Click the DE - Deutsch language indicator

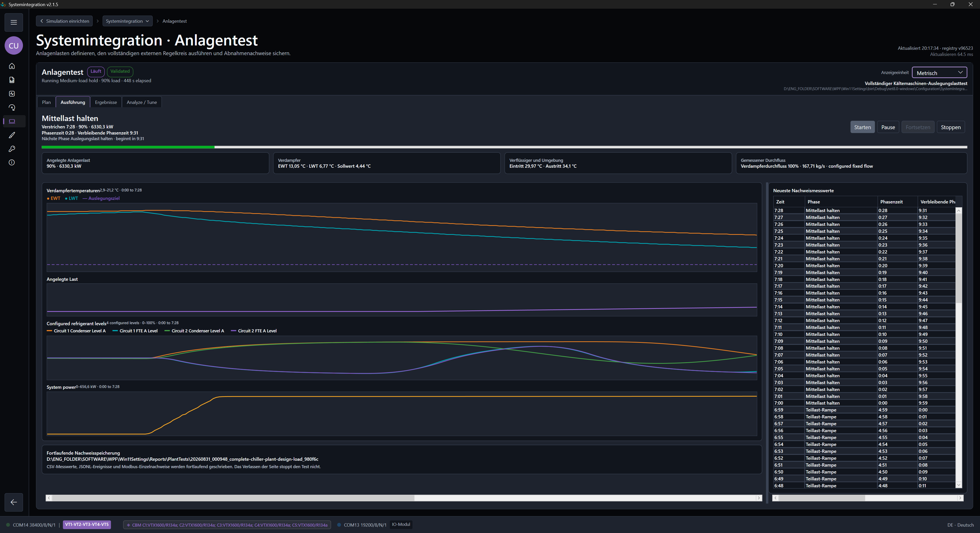point(960,525)
